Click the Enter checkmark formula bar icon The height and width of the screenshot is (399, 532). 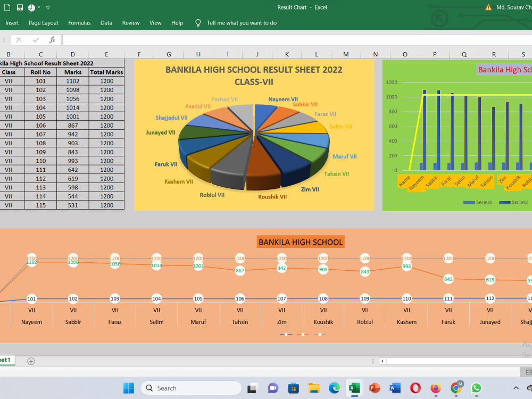click(36, 40)
